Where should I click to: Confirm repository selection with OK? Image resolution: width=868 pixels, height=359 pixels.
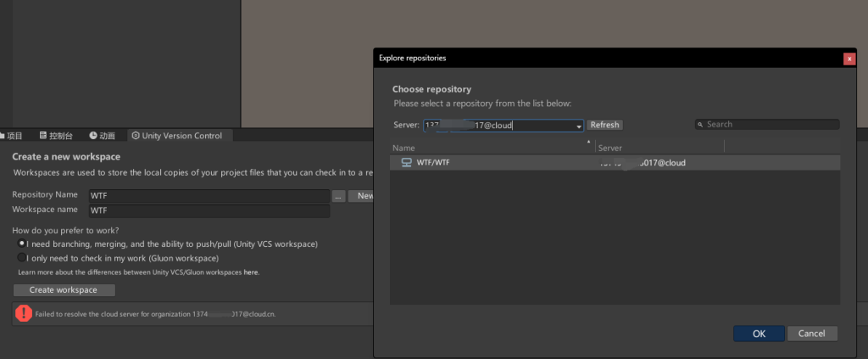pyautogui.click(x=759, y=334)
